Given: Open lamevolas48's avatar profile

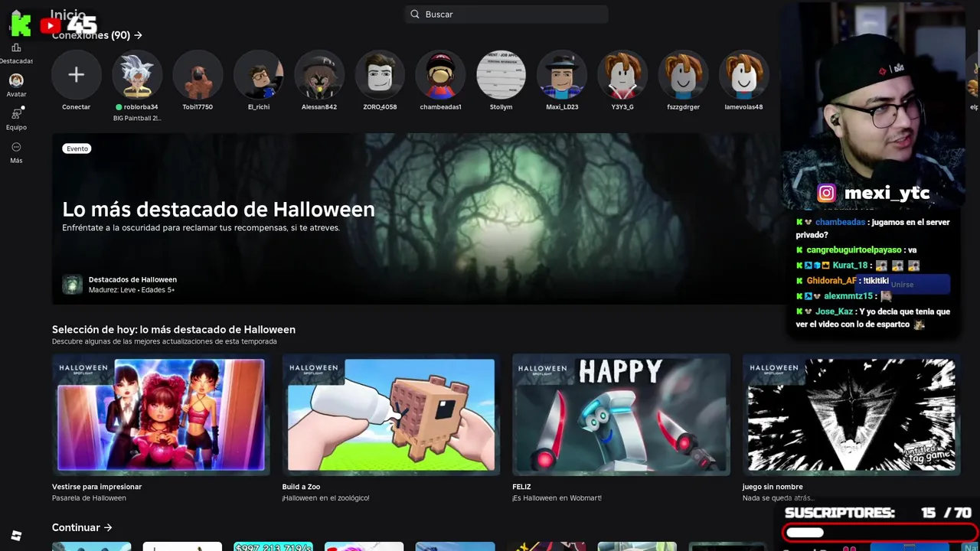Looking at the screenshot, I should 743,75.
